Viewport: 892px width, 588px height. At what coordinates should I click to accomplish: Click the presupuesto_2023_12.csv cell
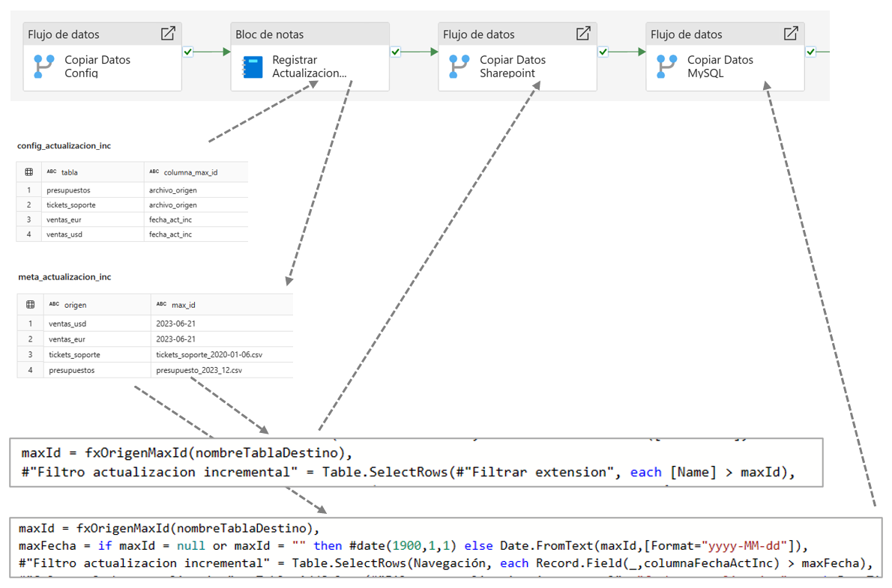199,370
